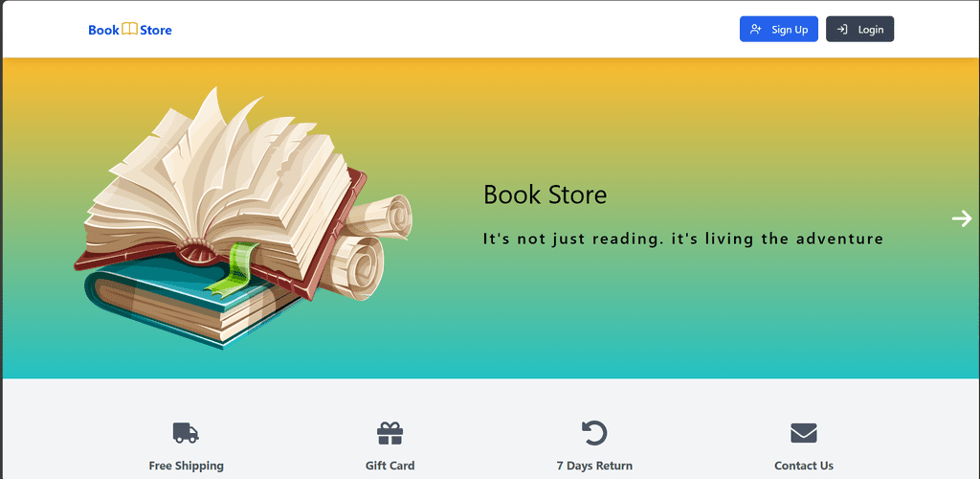Open the Contact Us envelope icon
The image size is (980, 479).
coord(804,433)
